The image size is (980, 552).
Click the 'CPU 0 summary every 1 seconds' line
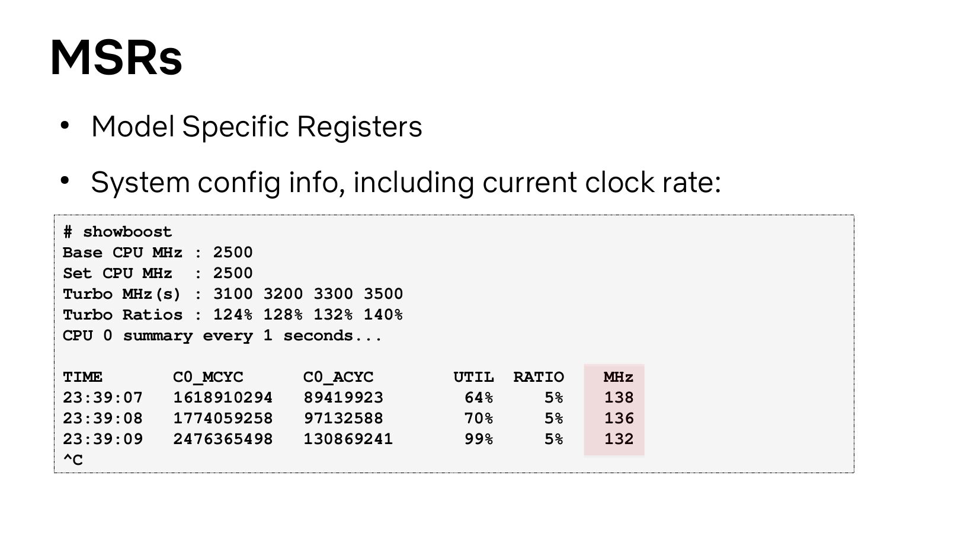coord(222,336)
